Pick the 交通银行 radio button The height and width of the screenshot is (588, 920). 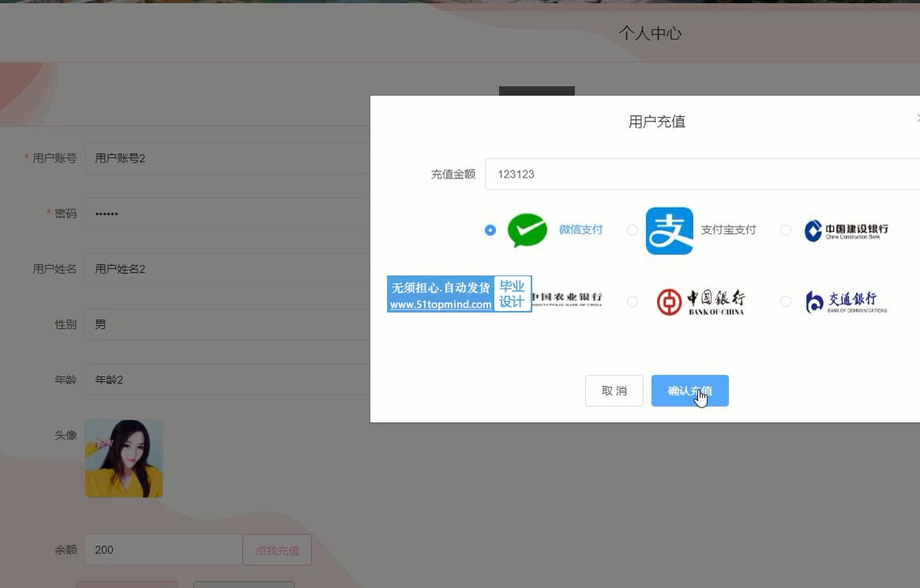[786, 301]
